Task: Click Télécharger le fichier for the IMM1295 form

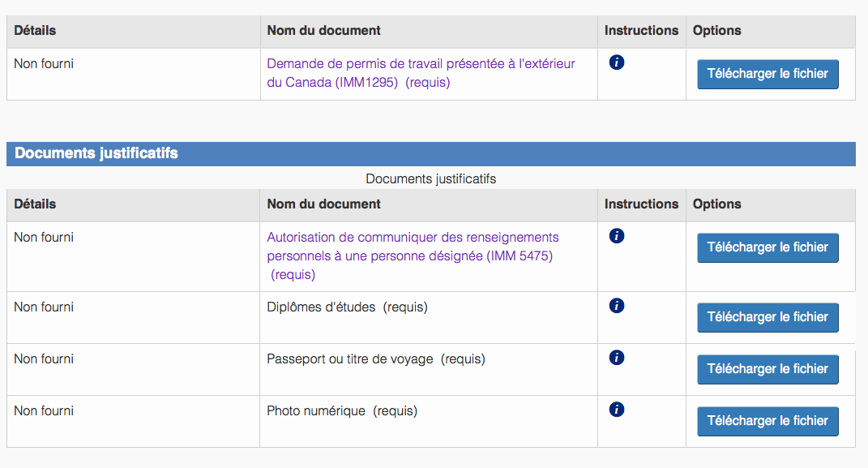Action: click(x=768, y=74)
